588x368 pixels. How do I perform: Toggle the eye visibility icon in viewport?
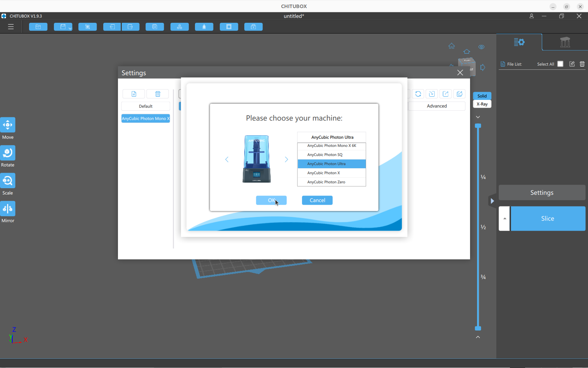(481, 47)
